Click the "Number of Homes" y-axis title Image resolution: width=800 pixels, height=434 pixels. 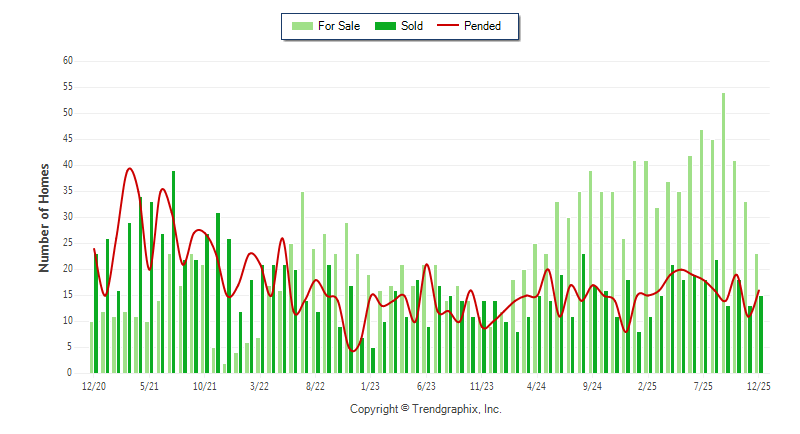pos(45,217)
